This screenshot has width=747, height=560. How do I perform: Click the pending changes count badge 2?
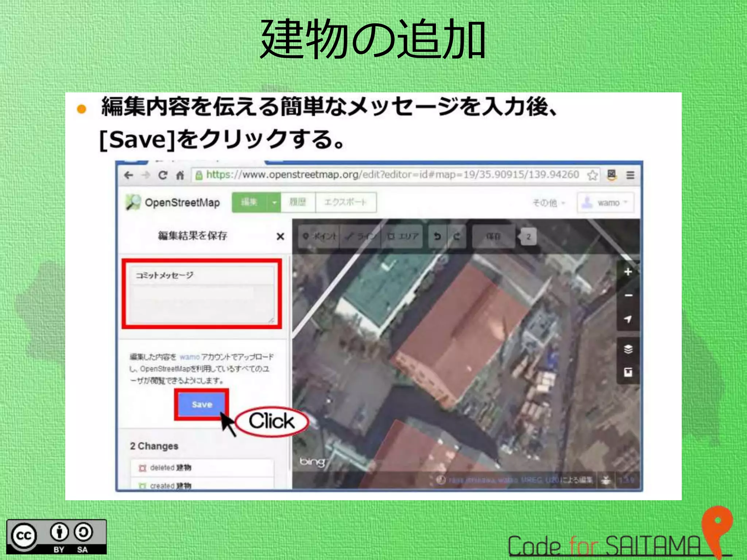528,237
